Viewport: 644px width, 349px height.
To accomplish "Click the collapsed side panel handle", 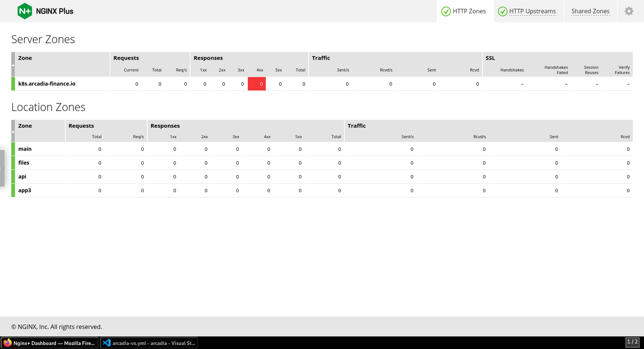I will click(2, 168).
